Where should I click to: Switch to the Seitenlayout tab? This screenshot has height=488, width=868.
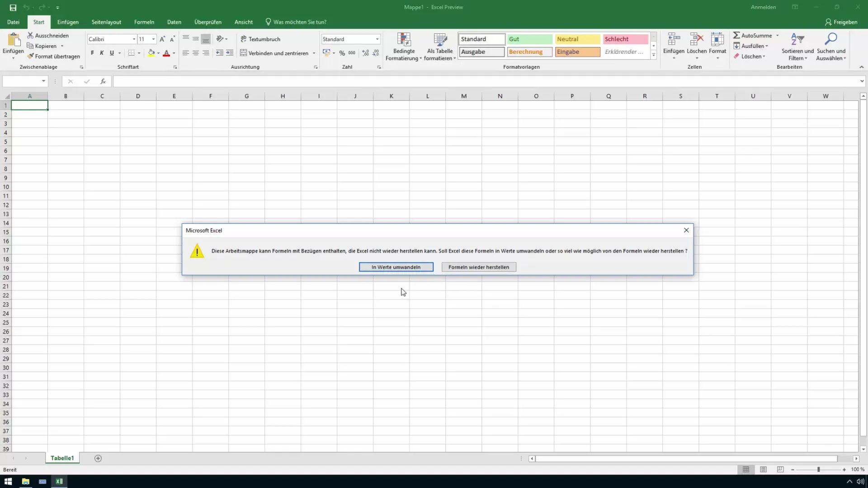[106, 22]
